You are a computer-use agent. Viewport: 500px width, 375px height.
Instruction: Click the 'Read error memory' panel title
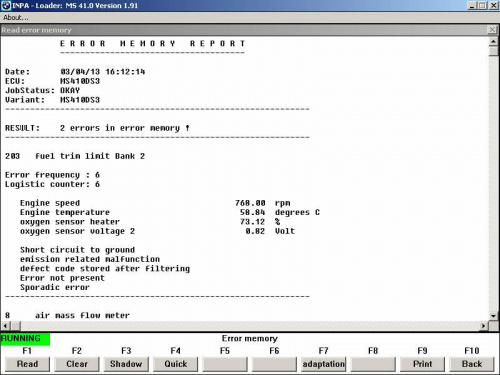coord(36,30)
